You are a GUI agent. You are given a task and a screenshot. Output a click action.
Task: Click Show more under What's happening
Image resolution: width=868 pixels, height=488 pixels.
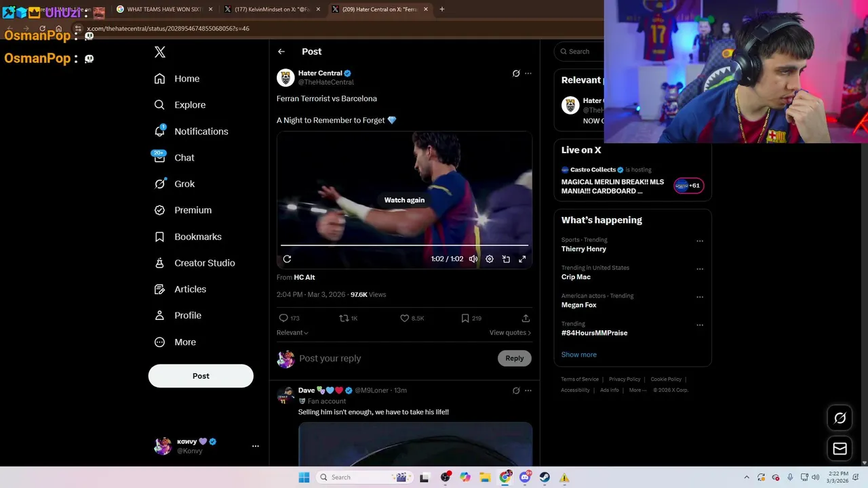coord(579,354)
